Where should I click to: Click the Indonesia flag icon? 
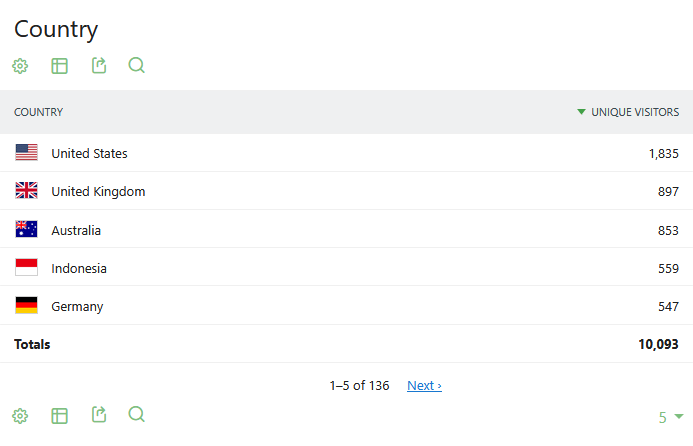(27, 268)
